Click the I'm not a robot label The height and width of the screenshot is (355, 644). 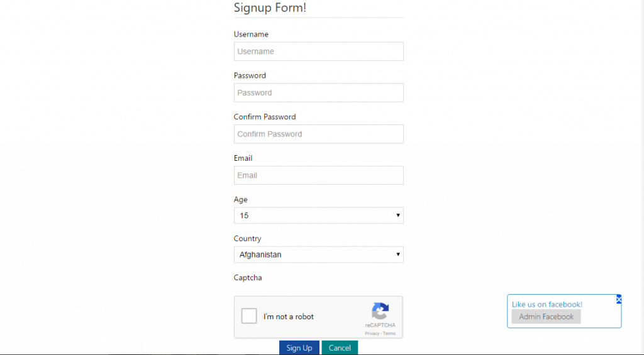point(289,317)
